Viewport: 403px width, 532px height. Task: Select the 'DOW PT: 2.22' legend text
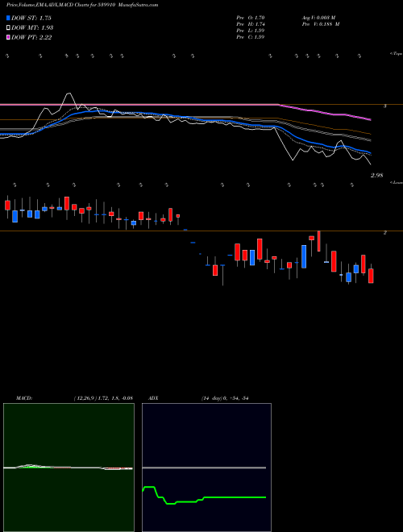(x=31, y=37)
